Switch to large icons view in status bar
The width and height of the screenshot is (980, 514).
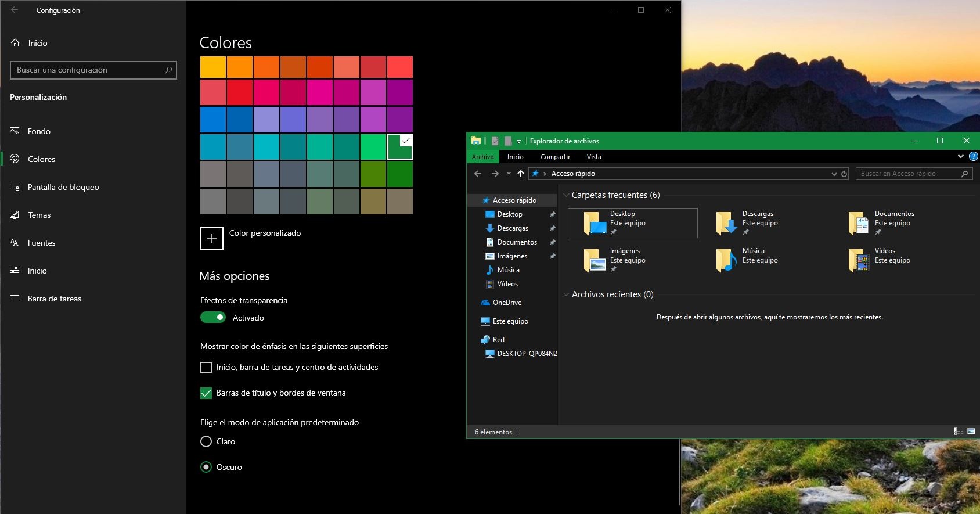(971, 432)
